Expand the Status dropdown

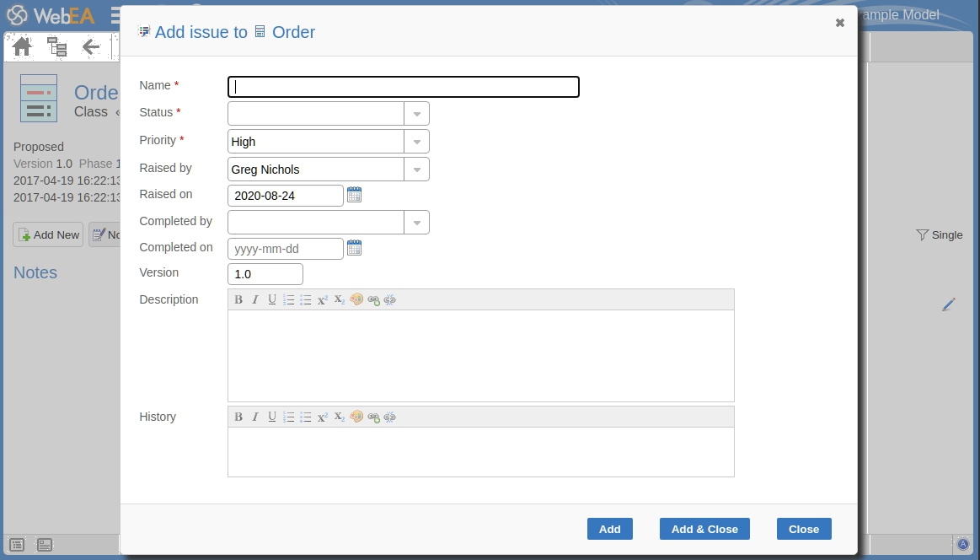(x=416, y=114)
